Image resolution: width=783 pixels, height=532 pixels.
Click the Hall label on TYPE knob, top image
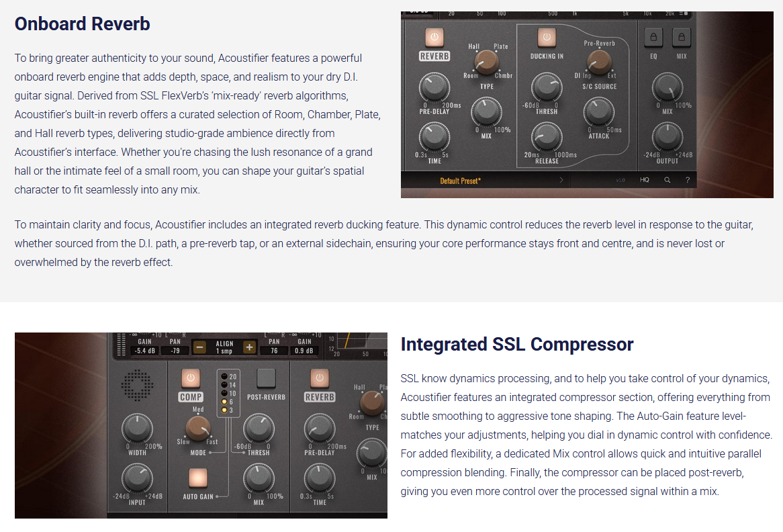point(474,46)
